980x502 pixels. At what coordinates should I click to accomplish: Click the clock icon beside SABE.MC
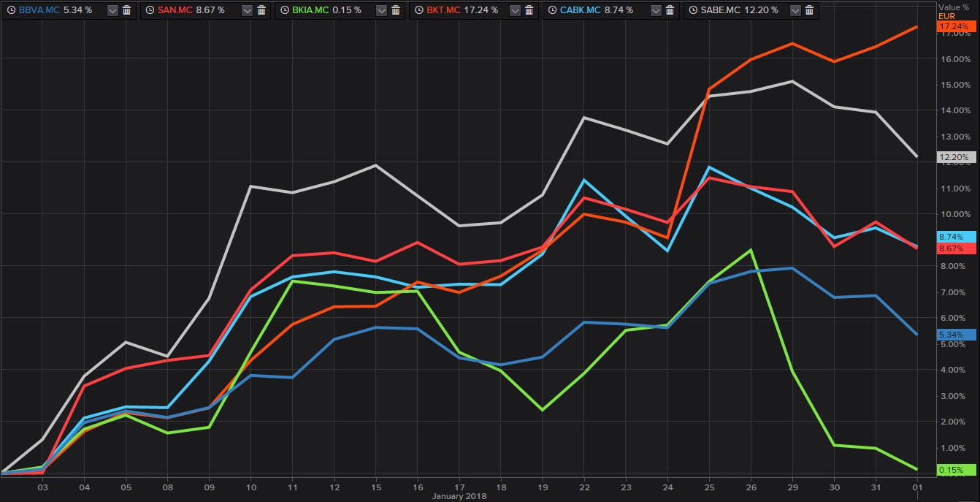click(x=692, y=10)
